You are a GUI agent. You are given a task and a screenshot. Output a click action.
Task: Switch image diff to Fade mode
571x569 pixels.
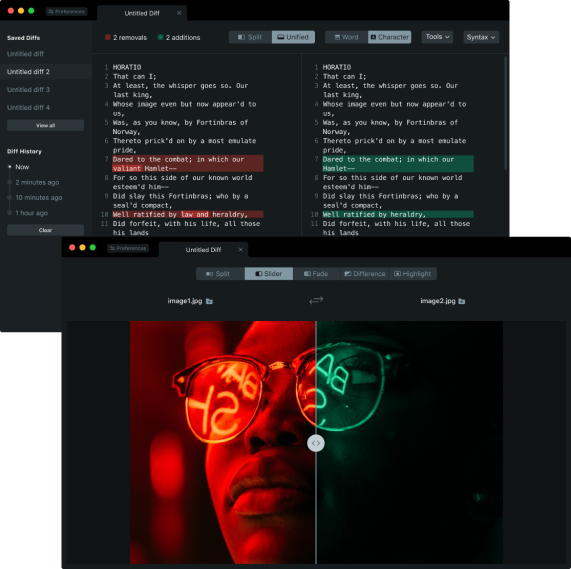pos(316,274)
